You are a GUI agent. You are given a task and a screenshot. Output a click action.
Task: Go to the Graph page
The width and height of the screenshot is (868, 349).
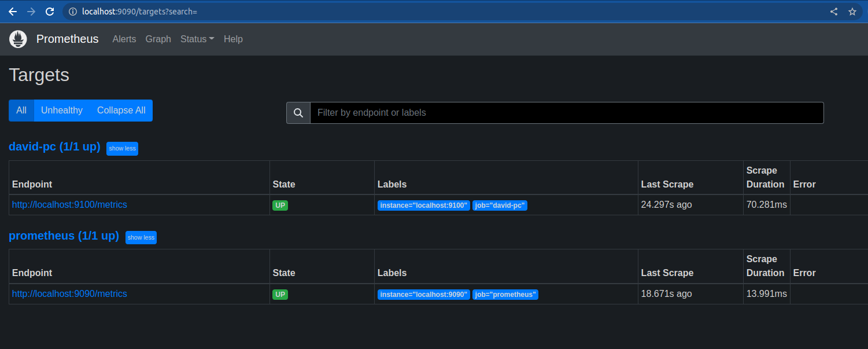[x=158, y=39]
